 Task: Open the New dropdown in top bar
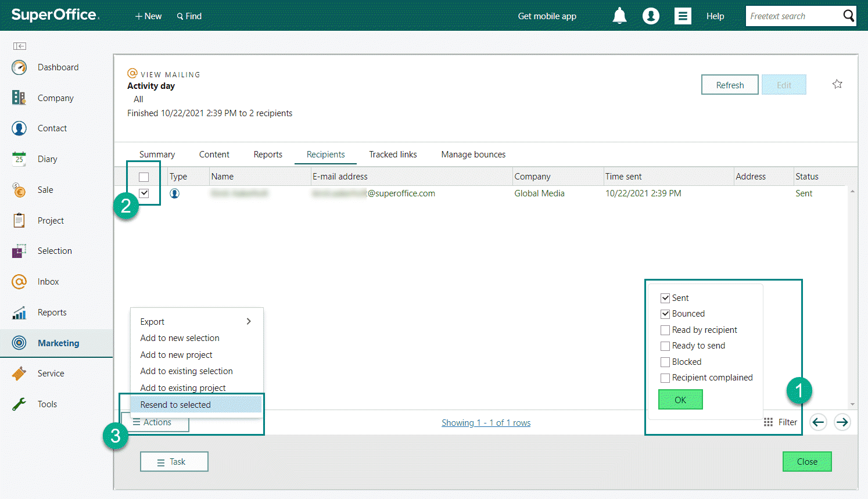tap(148, 16)
